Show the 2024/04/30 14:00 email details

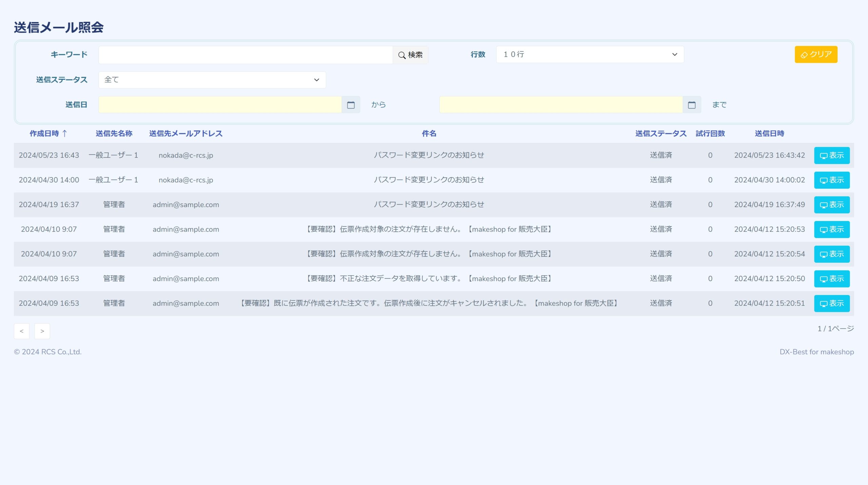(831, 180)
